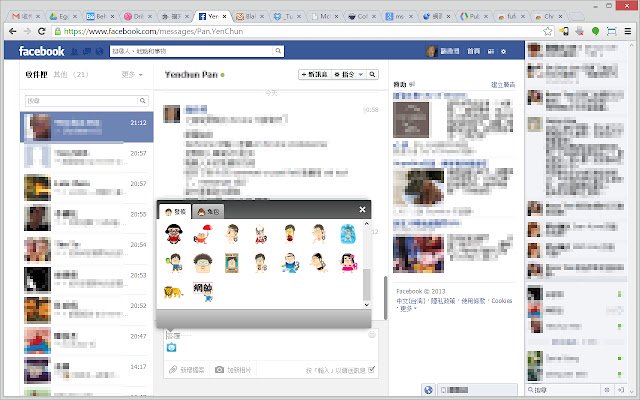Add photos using the camera button

click(233, 370)
